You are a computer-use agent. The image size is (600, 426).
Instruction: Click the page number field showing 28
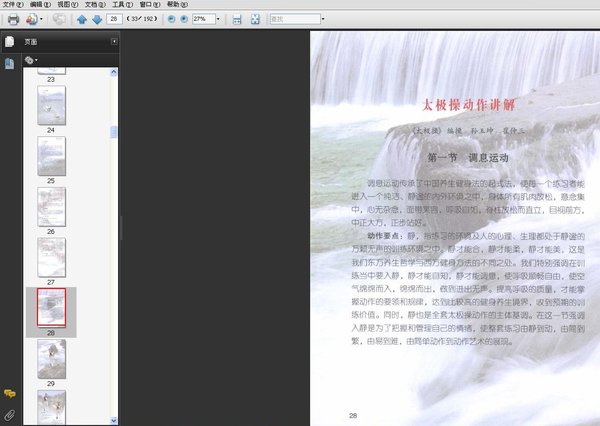(x=114, y=19)
